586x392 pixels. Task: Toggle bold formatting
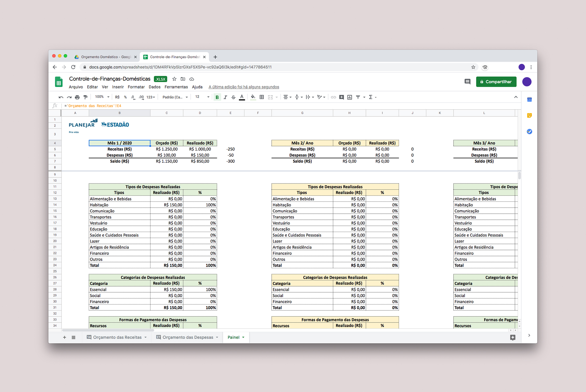pyautogui.click(x=217, y=97)
